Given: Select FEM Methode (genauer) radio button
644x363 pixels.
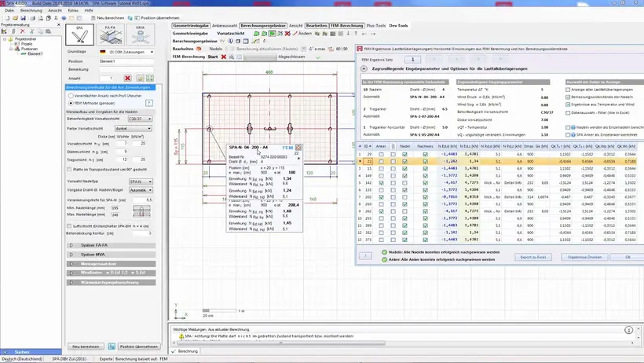Looking at the screenshot, I should [71, 103].
